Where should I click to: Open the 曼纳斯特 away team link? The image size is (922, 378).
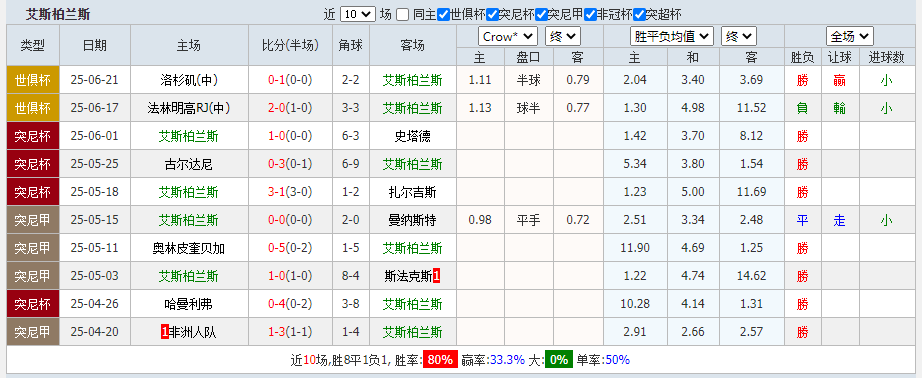tap(412, 220)
